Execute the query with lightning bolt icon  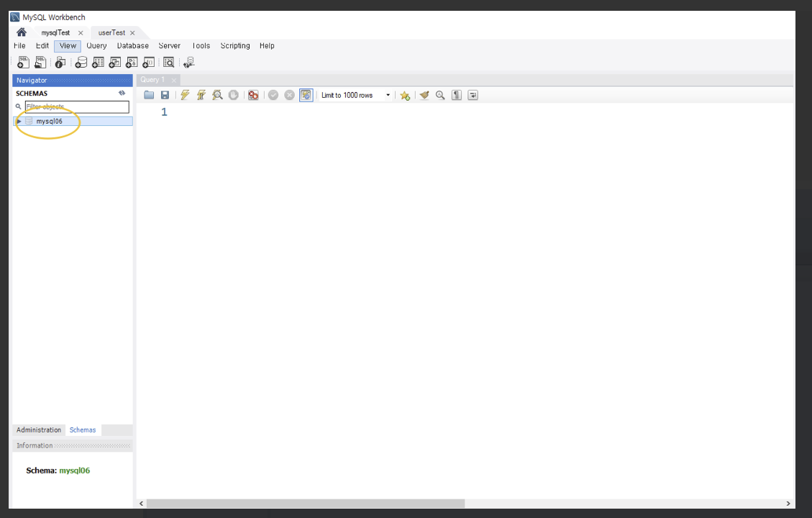(185, 95)
